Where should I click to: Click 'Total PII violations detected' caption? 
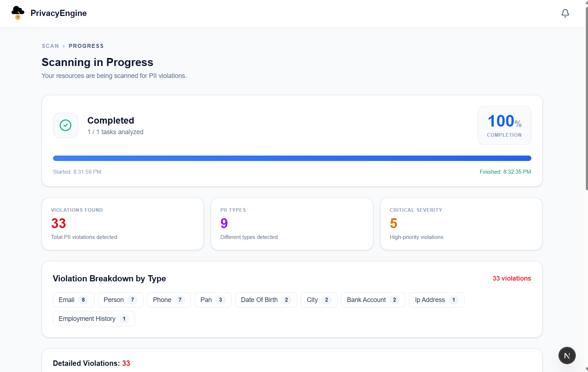[84, 237]
